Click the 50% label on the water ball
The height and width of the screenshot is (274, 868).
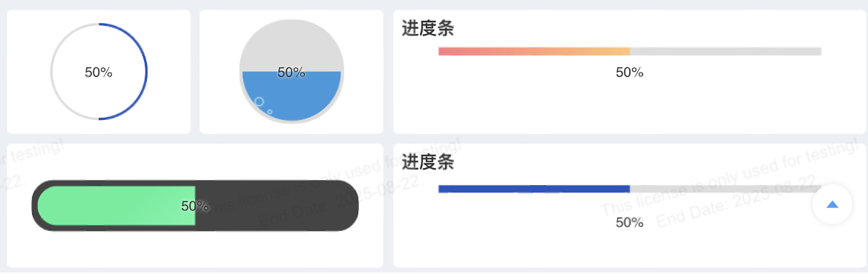click(x=292, y=73)
